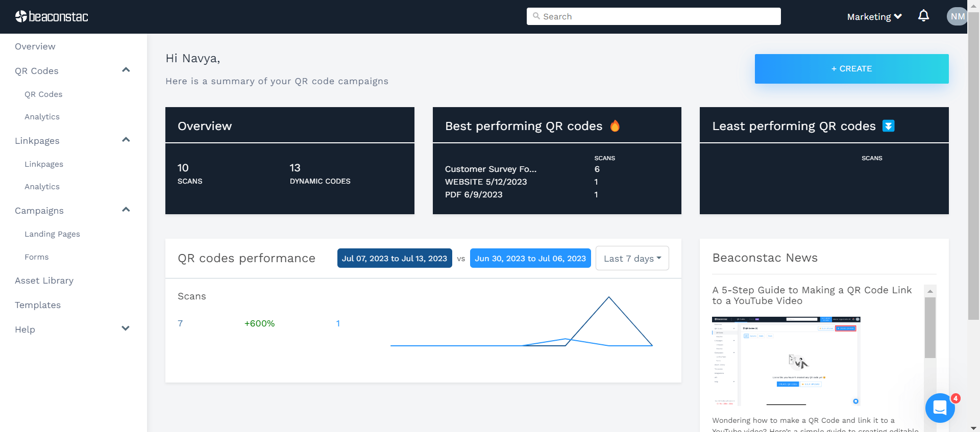Click the search magnifier icon
The height and width of the screenshot is (432, 980).
tap(536, 16)
